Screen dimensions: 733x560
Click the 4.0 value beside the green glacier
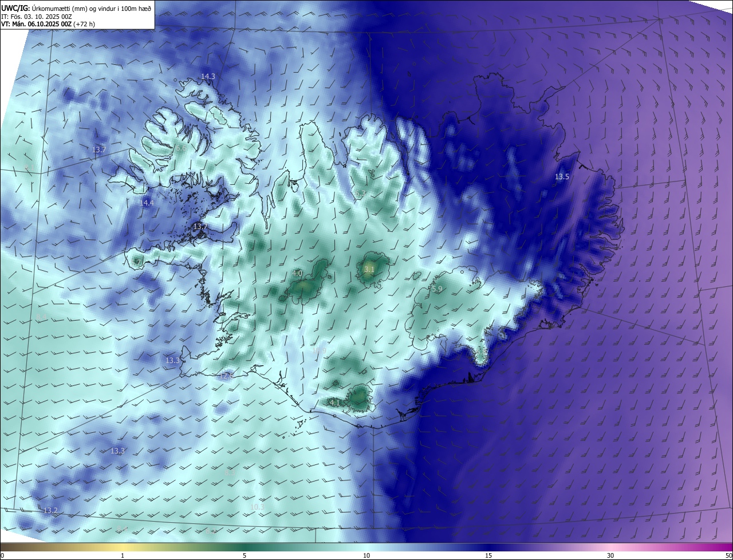click(x=297, y=273)
